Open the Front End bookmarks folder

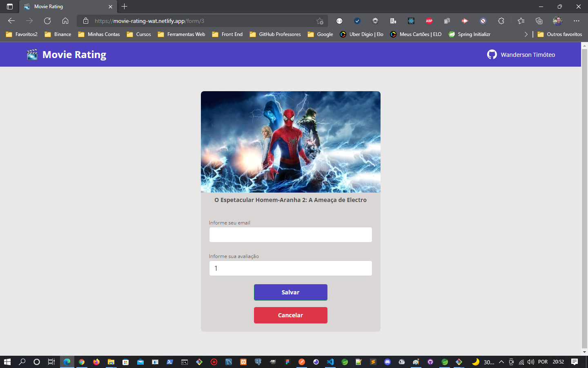pyautogui.click(x=227, y=34)
